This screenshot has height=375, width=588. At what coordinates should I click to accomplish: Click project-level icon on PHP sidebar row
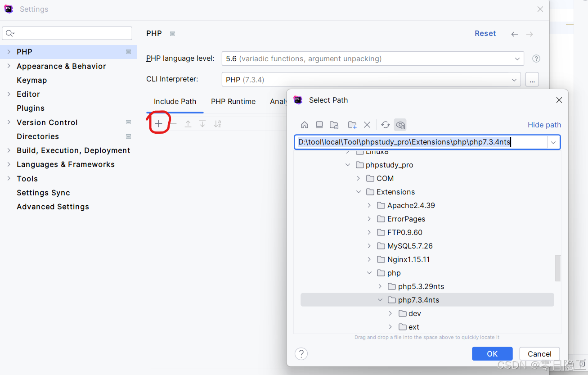pyautogui.click(x=128, y=52)
